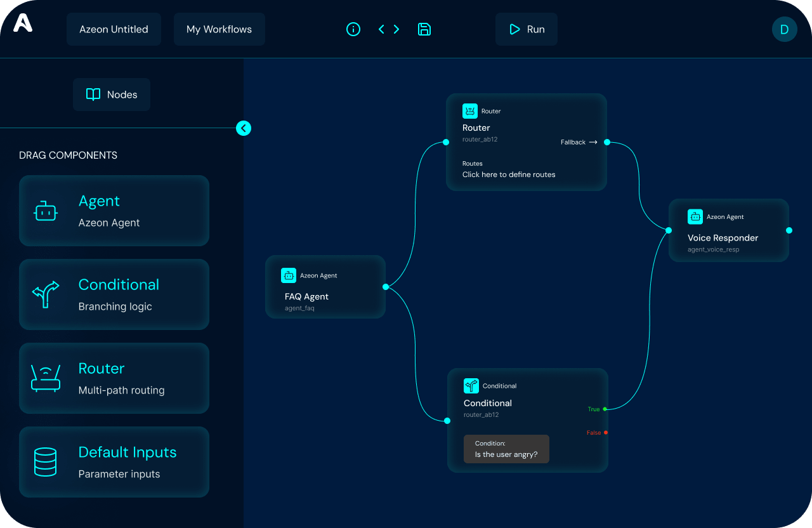Run the workflow
The image size is (812, 528).
pos(526,29)
